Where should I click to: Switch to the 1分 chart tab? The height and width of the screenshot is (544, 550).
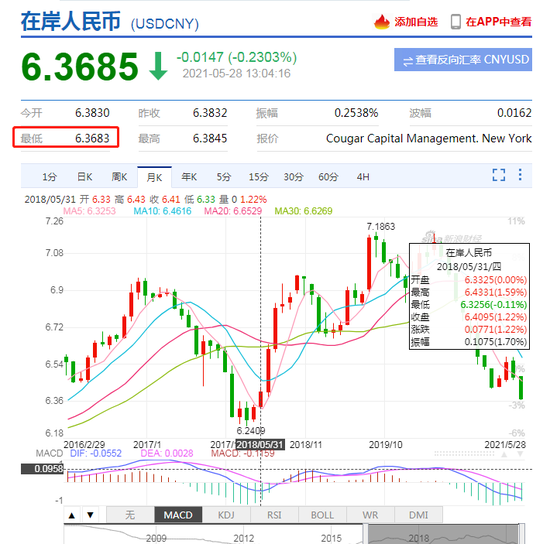[x=49, y=177]
